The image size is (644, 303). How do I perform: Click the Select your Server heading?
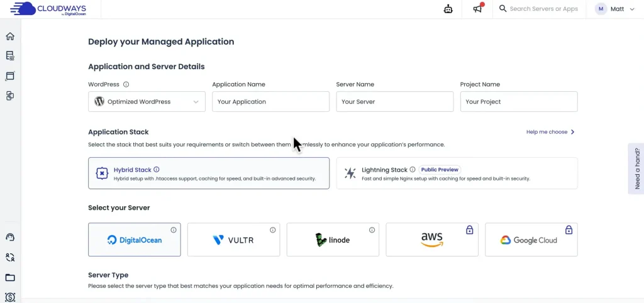click(x=119, y=207)
